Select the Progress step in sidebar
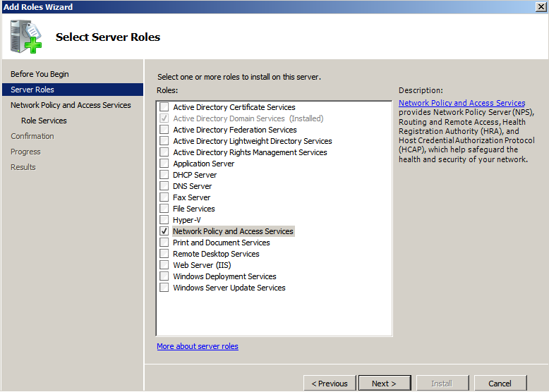Image resolution: width=549 pixels, height=392 pixels. click(x=25, y=152)
